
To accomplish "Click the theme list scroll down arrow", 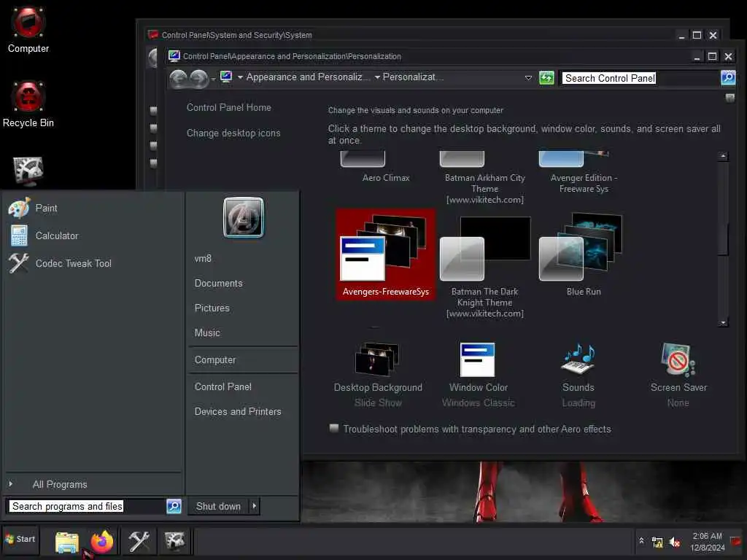I will click(x=723, y=322).
